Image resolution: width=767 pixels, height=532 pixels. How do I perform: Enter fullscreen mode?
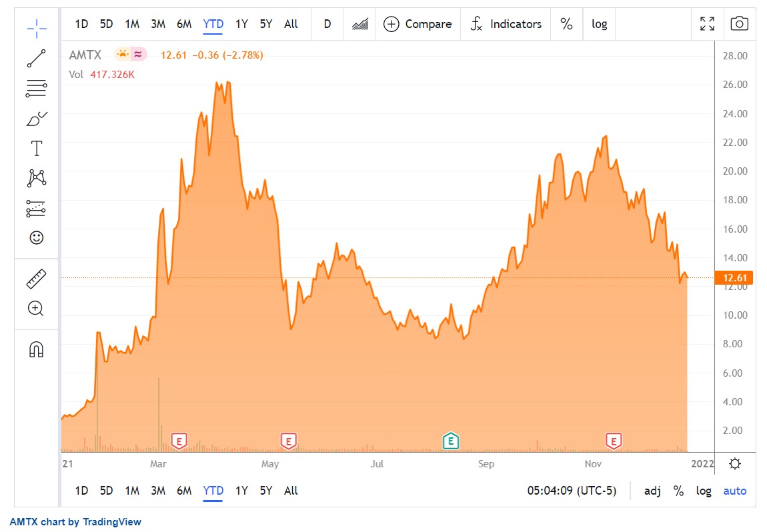tap(707, 23)
